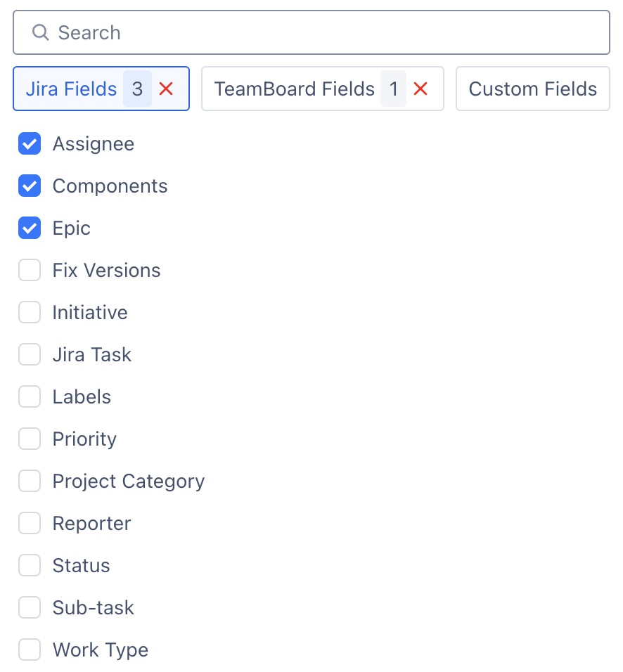
Task: Select the Status field checkbox
Action: click(x=30, y=565)
